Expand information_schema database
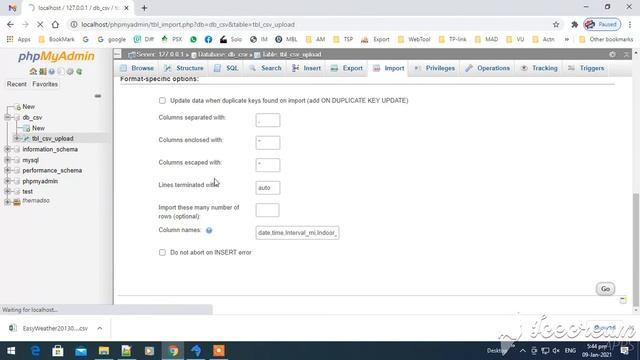The height and width of the screenshot is (360, 640). 7,149
